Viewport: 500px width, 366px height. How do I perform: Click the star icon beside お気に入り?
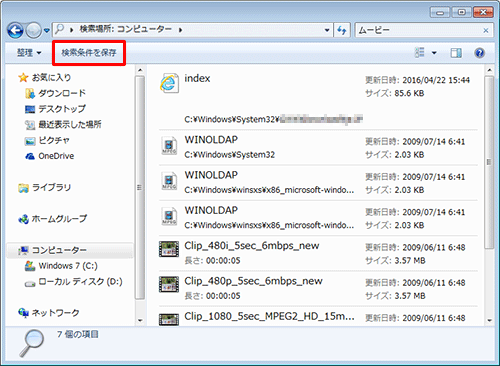23,78
